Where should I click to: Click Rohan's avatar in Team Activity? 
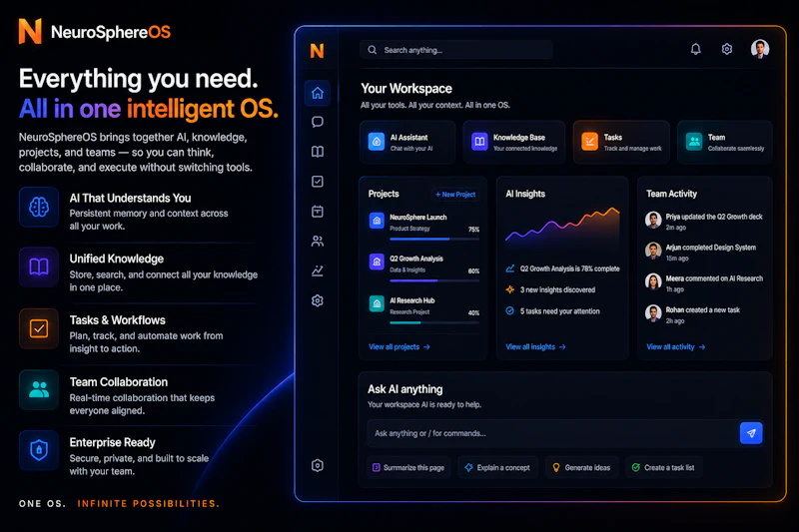(x=653, y=313)
